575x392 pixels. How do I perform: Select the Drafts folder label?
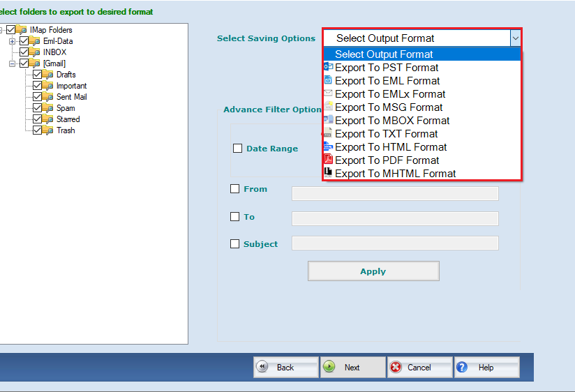66,75
